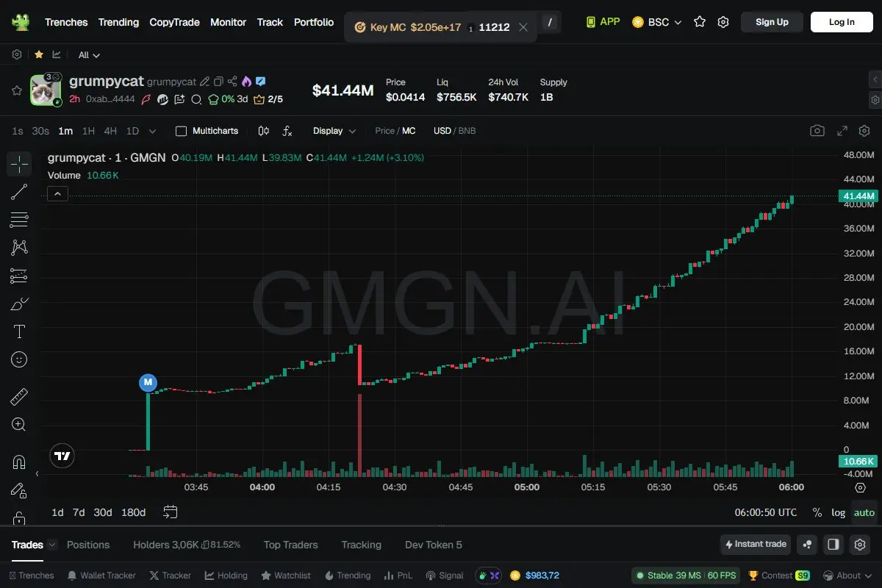Edit grumpycat token name pencil icon
The image size is (882, 588).
205,82
